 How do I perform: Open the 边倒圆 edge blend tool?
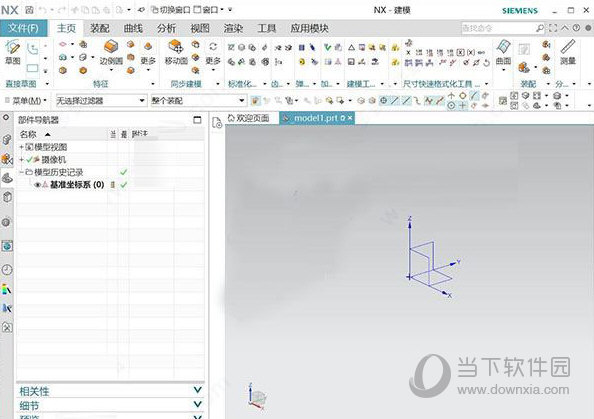111,52
